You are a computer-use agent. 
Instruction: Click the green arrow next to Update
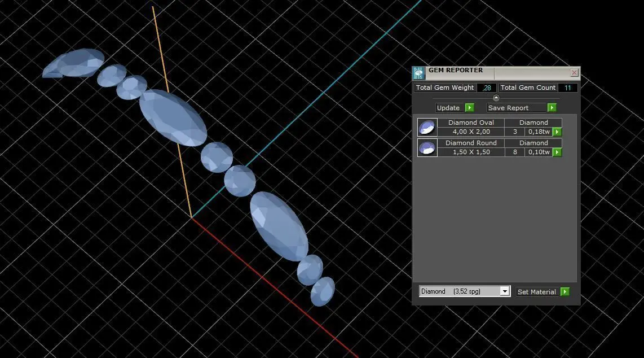pos(469,108)
